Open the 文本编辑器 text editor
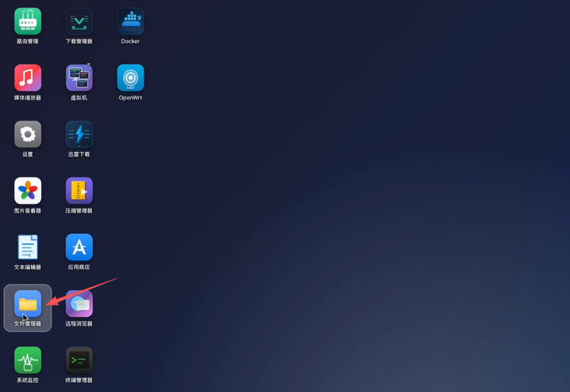The height and width of the screenshot is (392, 570). click(x=27, y=247)
